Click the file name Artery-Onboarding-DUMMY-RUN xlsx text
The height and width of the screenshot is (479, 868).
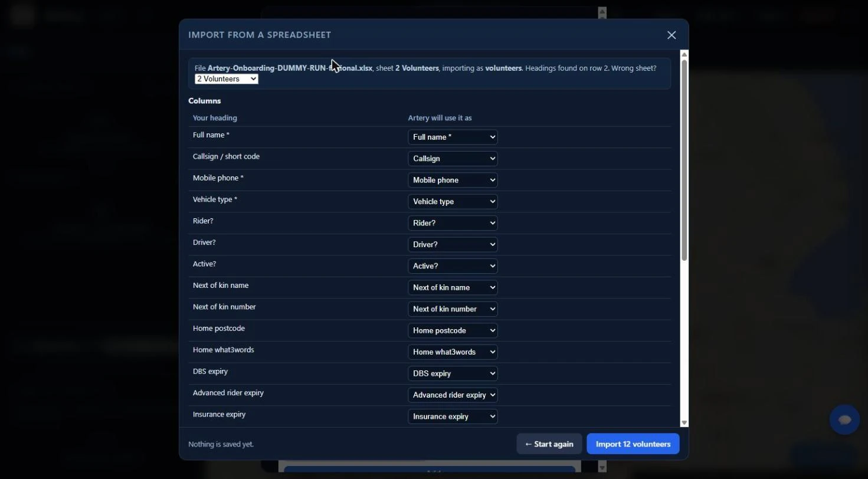290,68
